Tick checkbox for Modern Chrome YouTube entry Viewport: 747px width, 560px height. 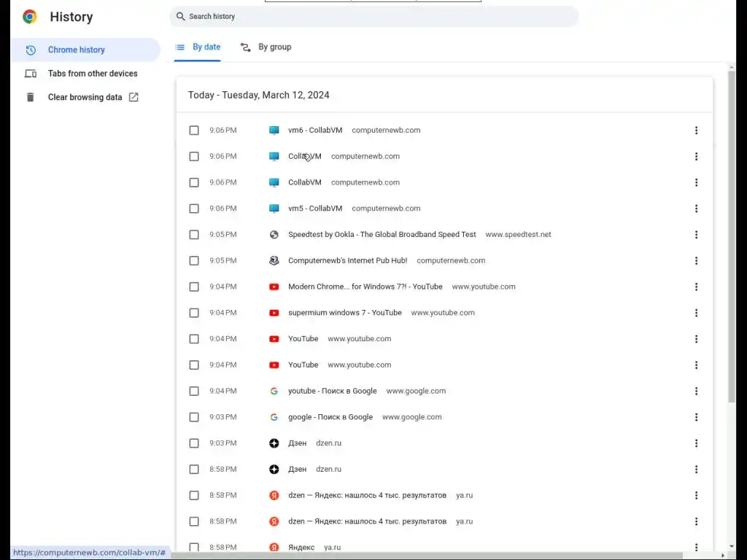[x=194, y=287]
